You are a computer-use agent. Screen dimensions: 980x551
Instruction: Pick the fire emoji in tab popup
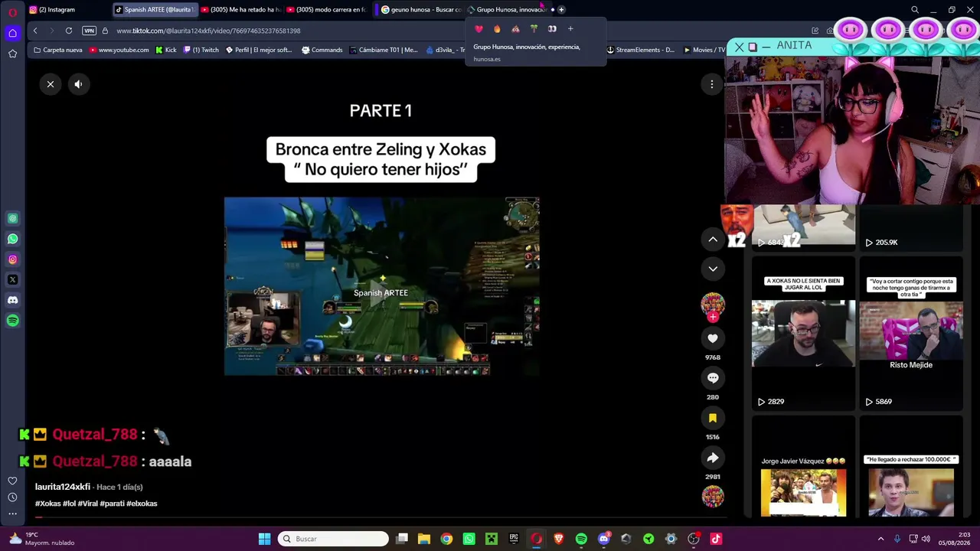(497, 29)
